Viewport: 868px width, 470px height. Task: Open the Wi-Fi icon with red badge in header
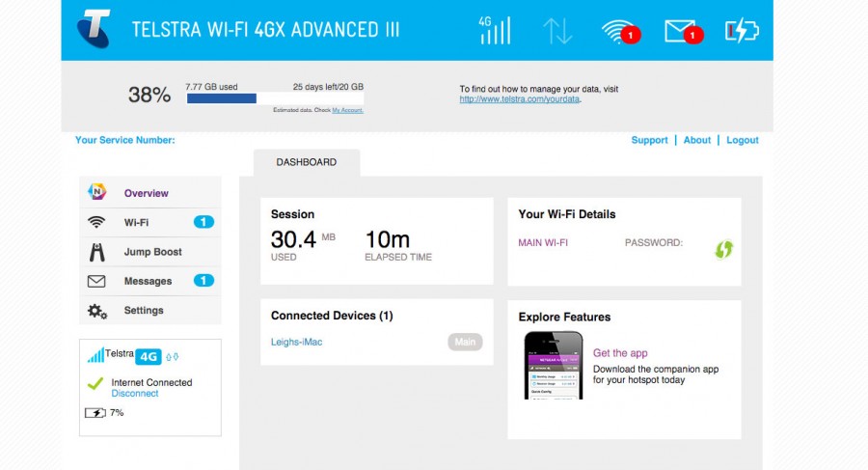(x=620, y=32)
